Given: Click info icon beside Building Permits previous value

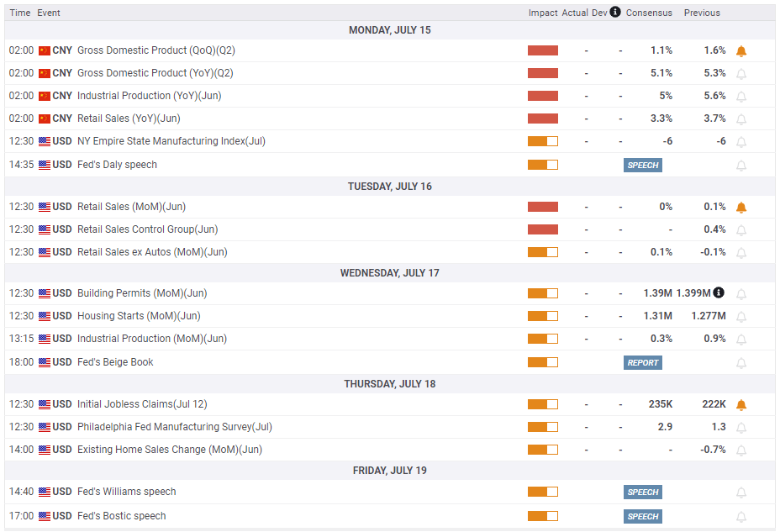Looking at the screenshot, I should pos(719,292).
